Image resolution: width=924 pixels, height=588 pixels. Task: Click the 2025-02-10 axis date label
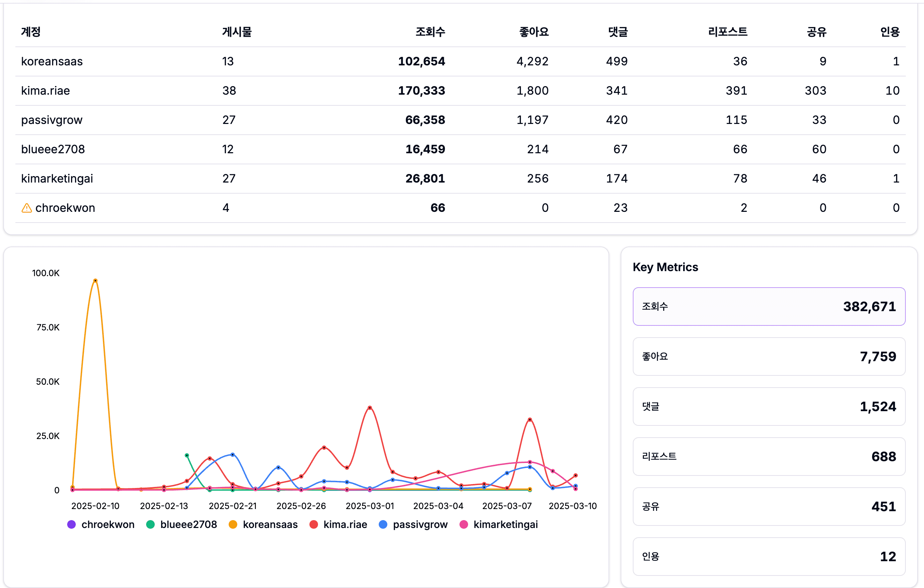(x=95, y=506)
